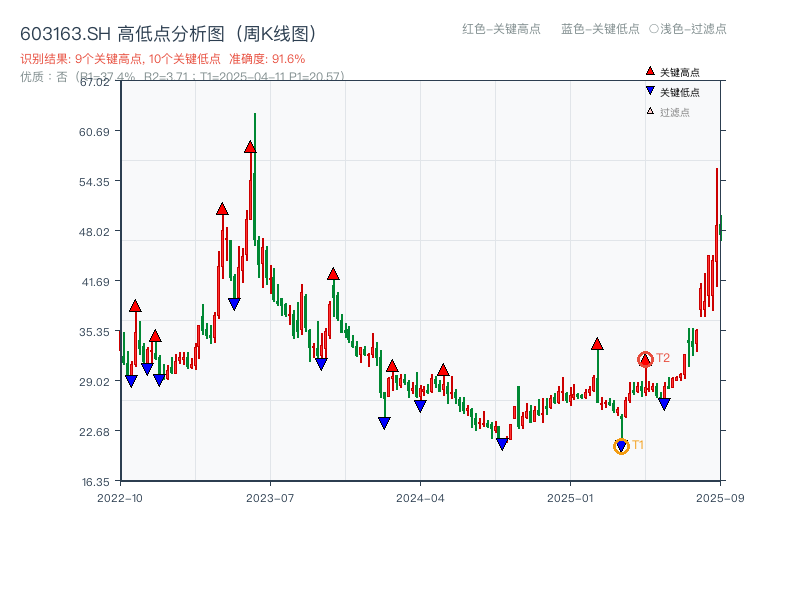Viewport: 800px width, 600px height.
Task: Select the tallest red triangle marker at 2023 peak
Action: point(250,147)
